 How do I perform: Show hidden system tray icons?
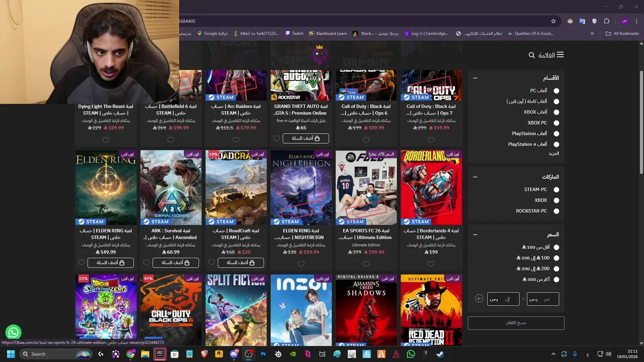pyautogui.click(x=553, y=354)
